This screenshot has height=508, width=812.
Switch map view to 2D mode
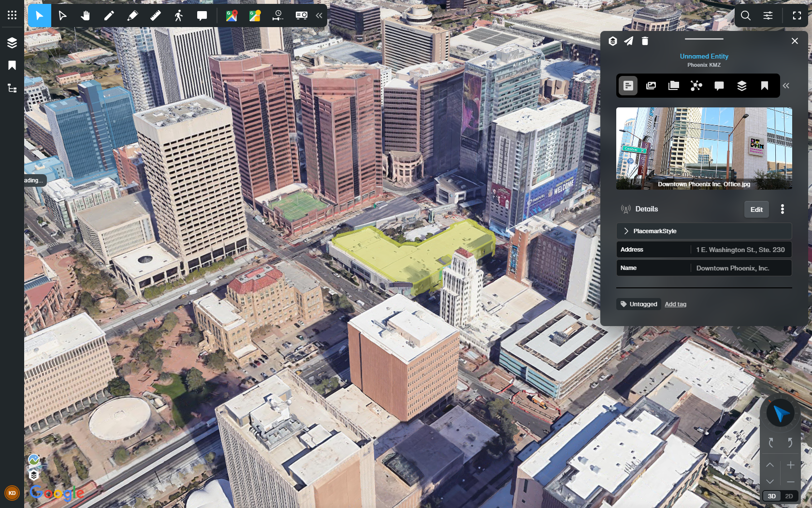(789, 496)
